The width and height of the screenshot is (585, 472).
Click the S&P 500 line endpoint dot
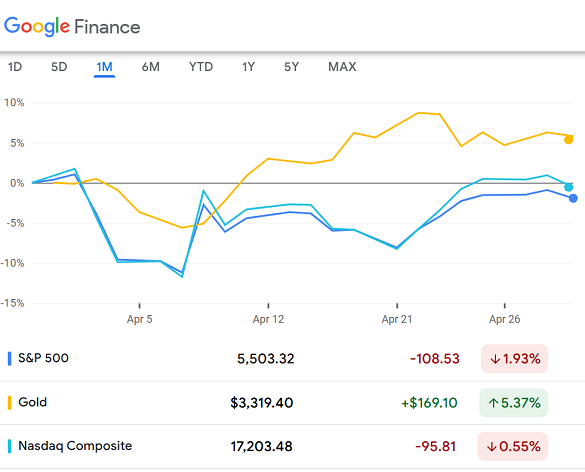[573, 199]
